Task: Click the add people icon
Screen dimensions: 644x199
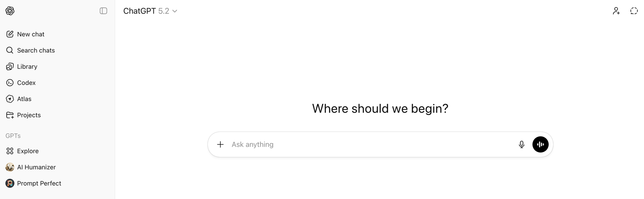Action: click(x=616, y=11)
